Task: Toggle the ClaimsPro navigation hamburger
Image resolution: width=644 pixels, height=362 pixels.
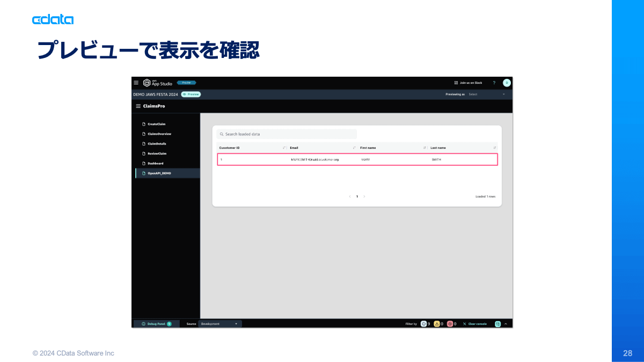Action: pyautogui.click(x=138, y=106)
